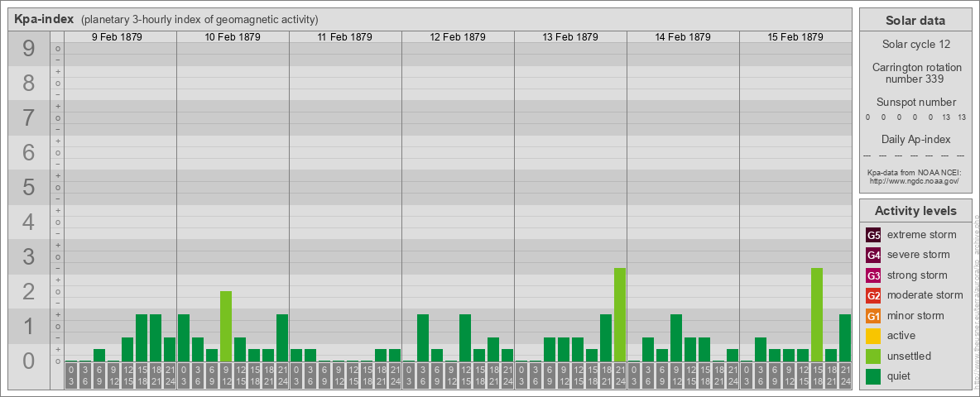
Task: Open the ngdc.noaa.gov data source link
Action: [x=915, y=180]
